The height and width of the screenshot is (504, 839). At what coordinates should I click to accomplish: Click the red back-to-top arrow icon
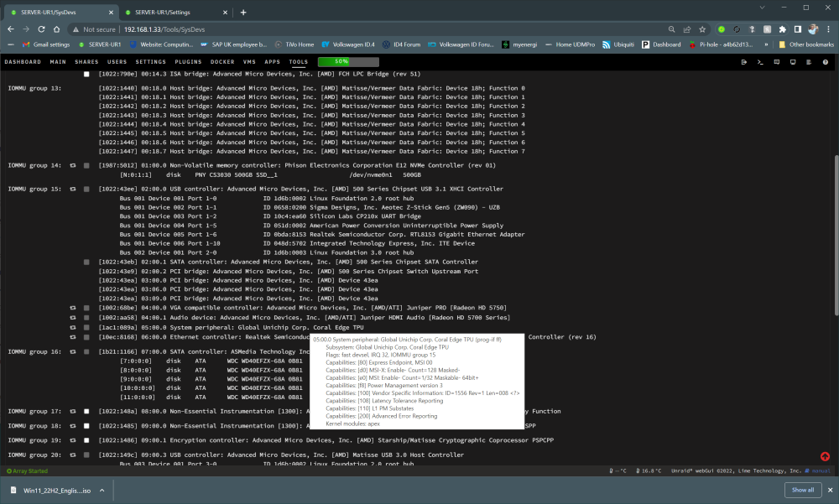click(x=825, y=456)
